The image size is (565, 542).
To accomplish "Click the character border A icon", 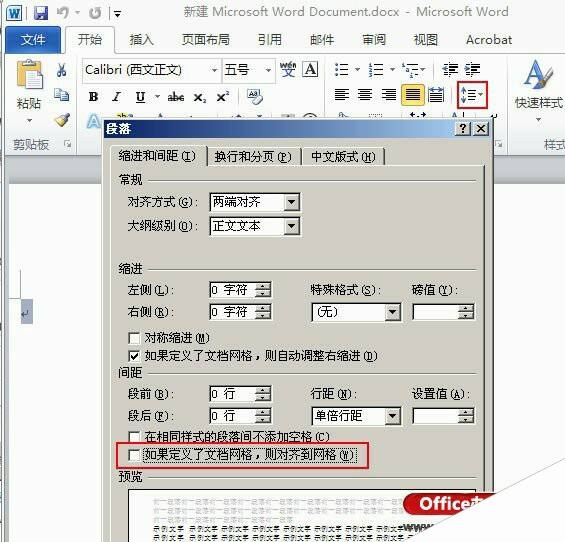I will pyautogui.click(x=310, y=69).
